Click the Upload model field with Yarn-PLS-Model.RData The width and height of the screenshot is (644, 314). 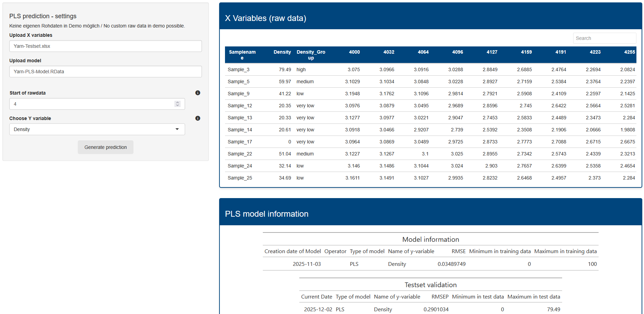click(105, 72)
